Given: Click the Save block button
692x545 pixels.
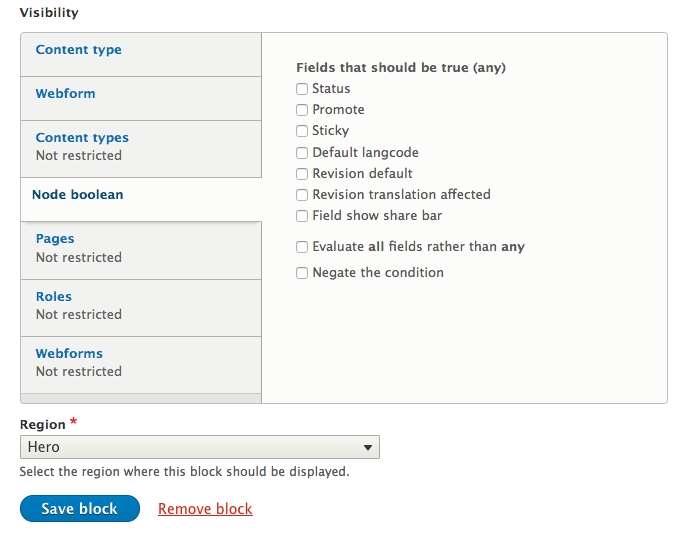Looking at the screenshot, I should coord(80,508).
